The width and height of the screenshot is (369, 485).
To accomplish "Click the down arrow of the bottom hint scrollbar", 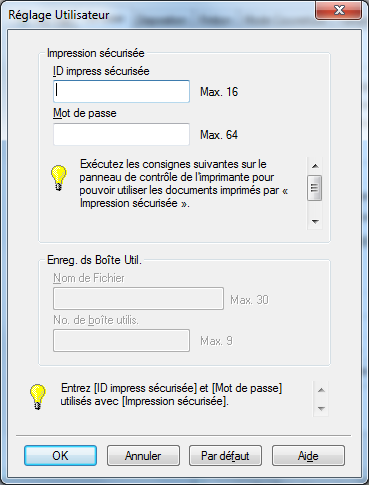I will 321,408.
